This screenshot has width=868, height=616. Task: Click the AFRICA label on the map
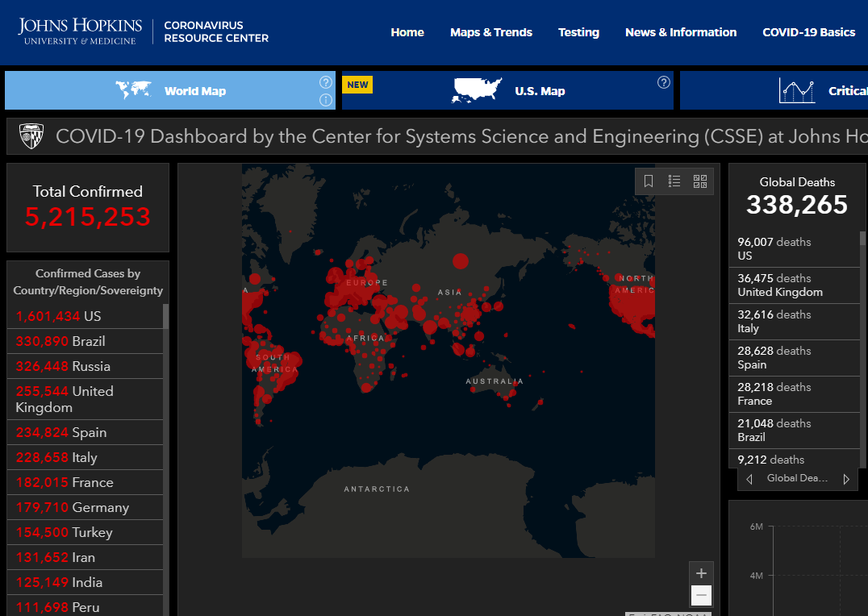tap(365, 338)
